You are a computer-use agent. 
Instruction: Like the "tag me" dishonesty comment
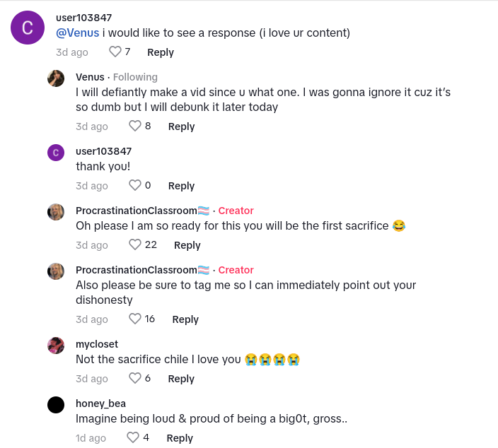135,319
